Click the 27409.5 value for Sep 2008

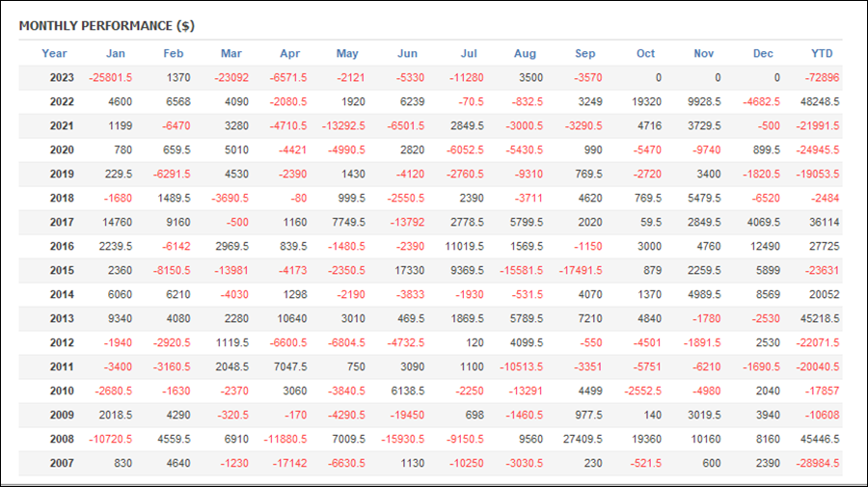pos(583,439)
